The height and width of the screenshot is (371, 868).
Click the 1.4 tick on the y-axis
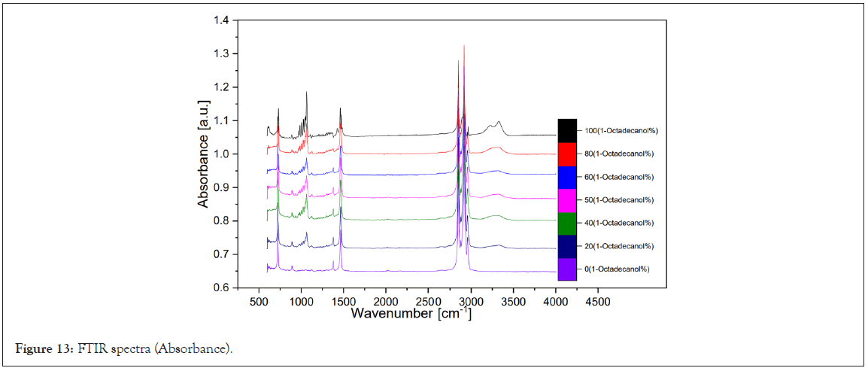(x=220, y=21)
